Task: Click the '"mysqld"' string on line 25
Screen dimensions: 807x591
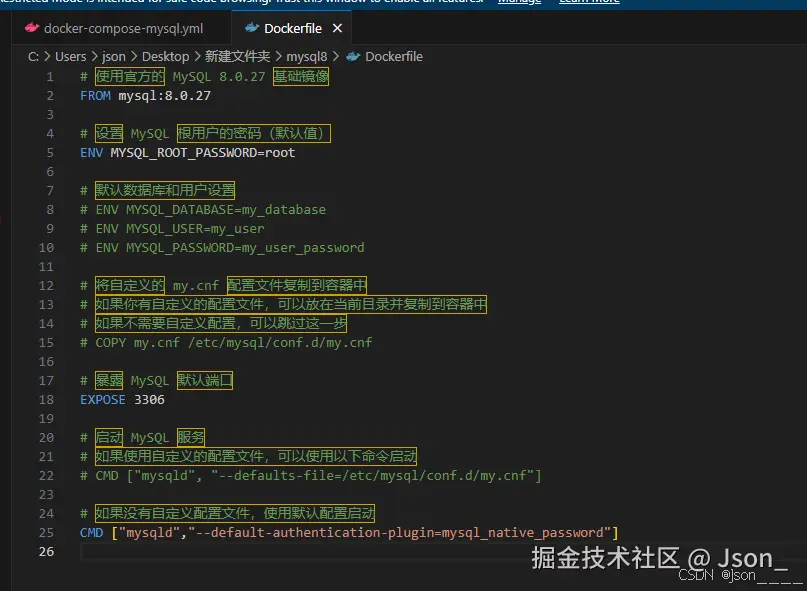Action: click(149, 533)
